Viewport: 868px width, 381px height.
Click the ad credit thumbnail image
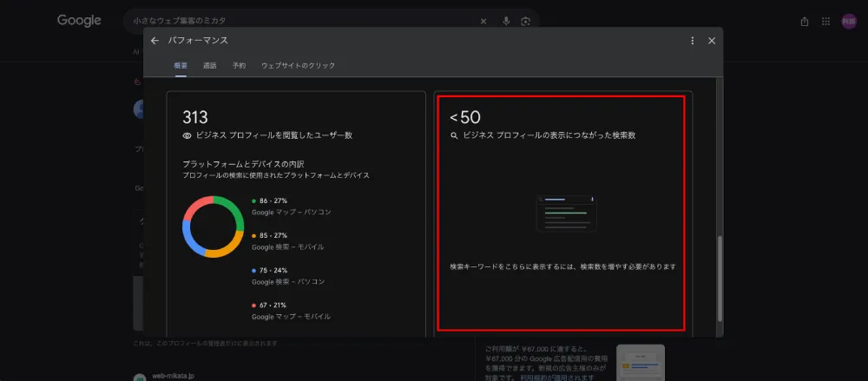click(641, 363)
